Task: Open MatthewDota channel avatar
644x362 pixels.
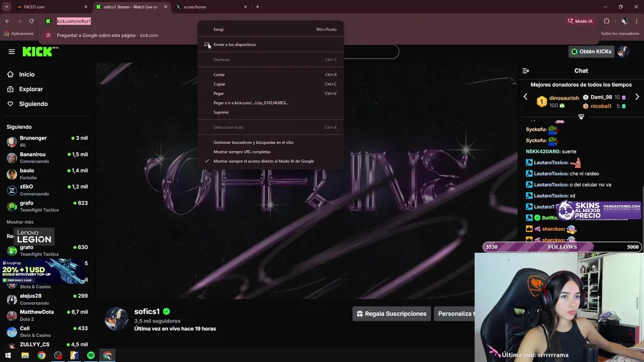Action: pos(12,315)
